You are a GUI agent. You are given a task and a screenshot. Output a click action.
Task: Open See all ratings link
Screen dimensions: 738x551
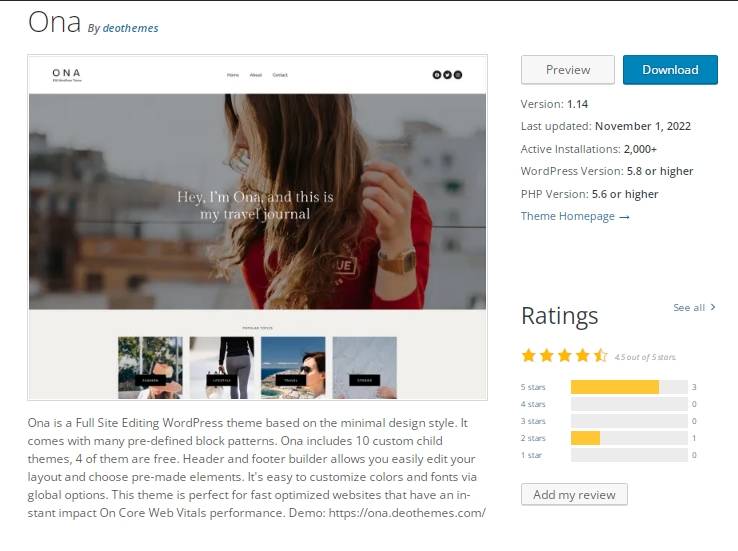click(694, 307)
